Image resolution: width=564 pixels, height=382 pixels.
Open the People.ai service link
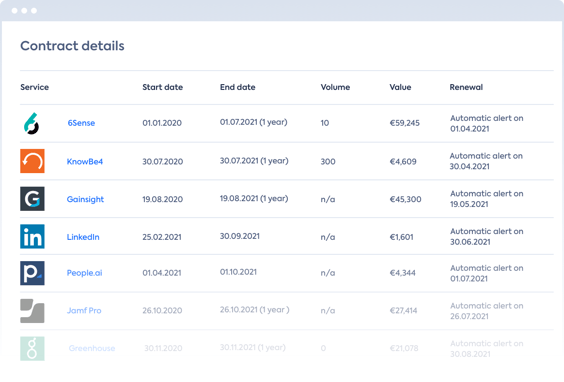[x=85, y=273]
